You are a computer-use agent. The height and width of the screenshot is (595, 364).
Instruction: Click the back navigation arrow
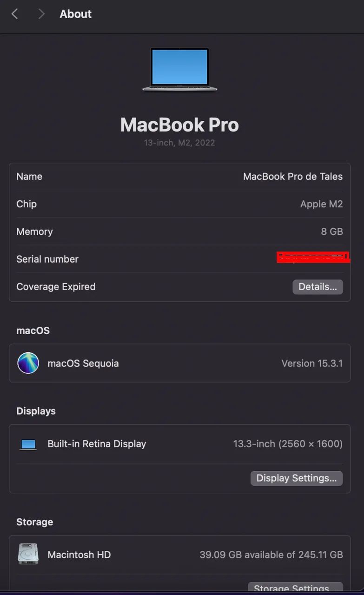(14, 14)
